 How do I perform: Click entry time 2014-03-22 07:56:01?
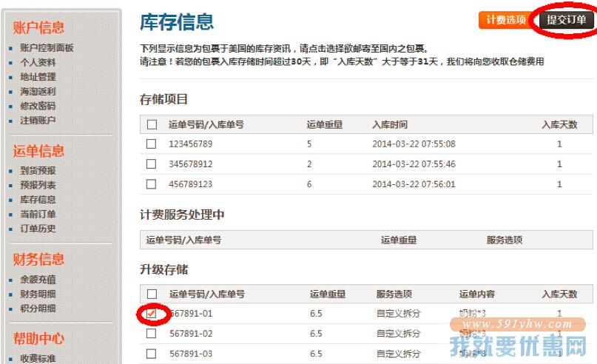[x=414, y=184]
